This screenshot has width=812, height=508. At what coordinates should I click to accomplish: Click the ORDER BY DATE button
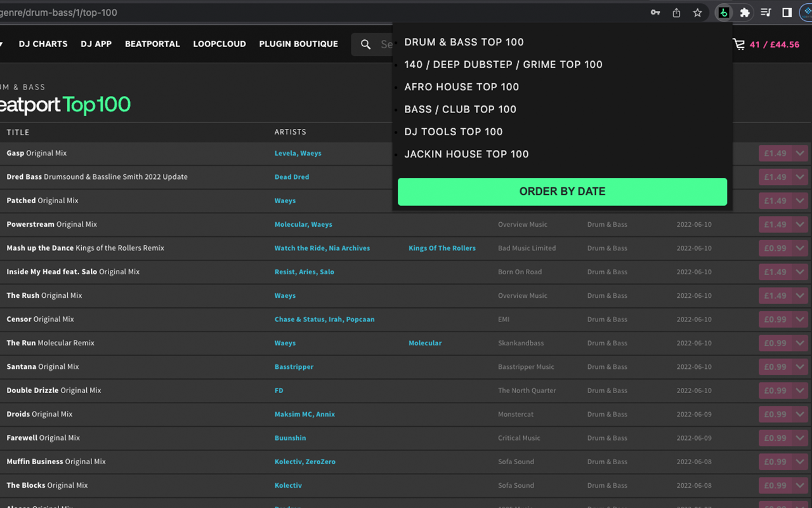coord(562,191)
